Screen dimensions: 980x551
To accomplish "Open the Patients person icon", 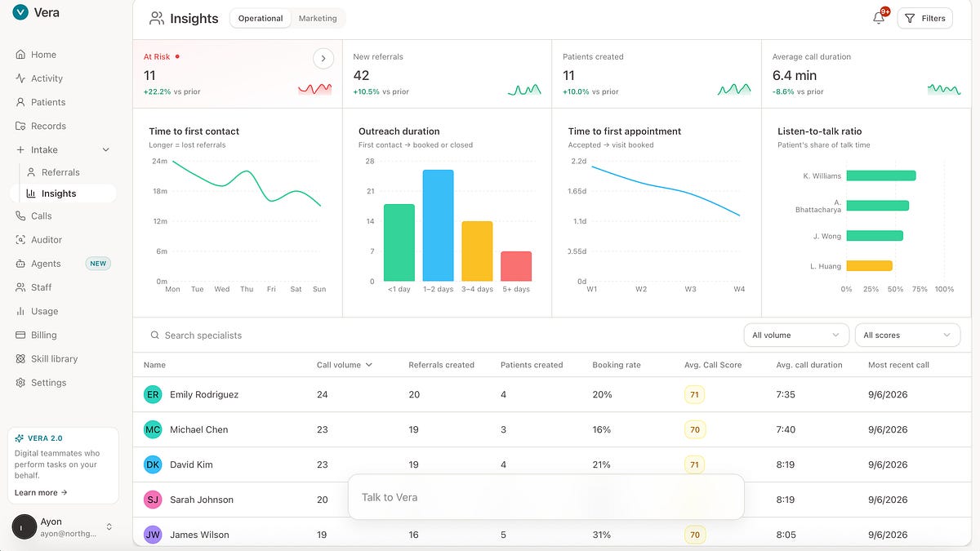I will (20, 102).
